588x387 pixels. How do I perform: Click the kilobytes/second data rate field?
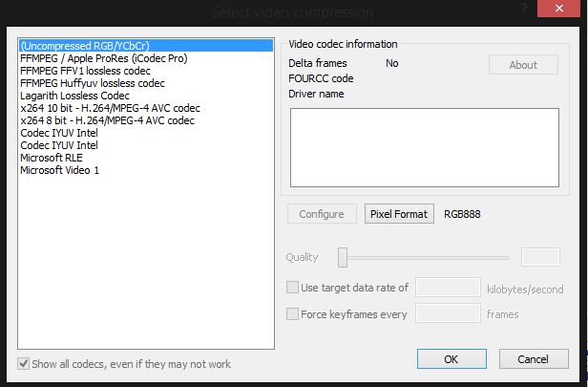pyautogui.click(x=449, y=288)
